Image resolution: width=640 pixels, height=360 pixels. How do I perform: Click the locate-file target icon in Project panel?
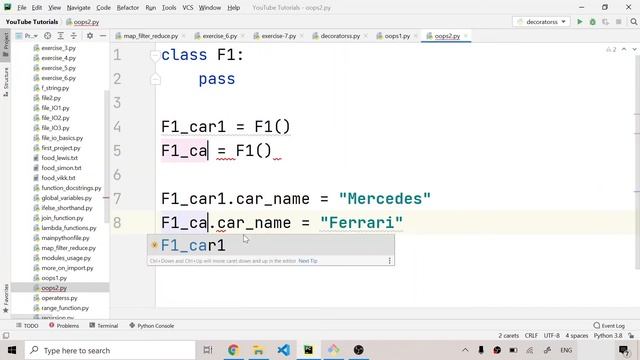48,36
